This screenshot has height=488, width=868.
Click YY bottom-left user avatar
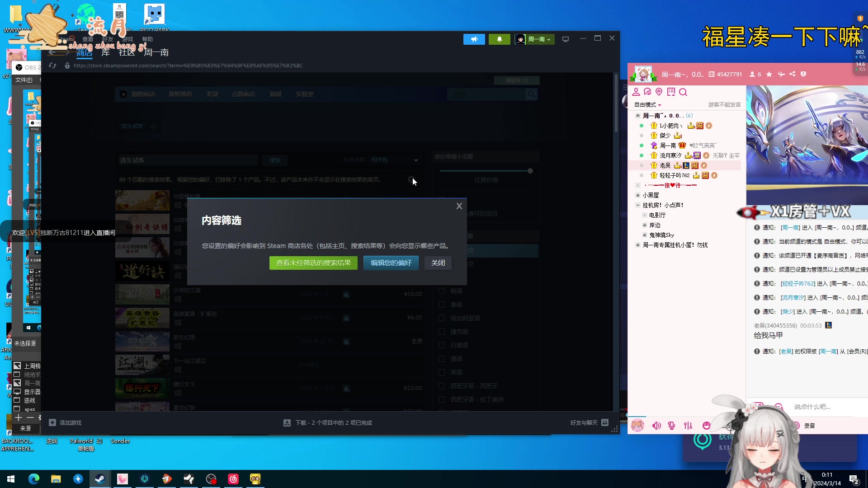coord(637,426)
